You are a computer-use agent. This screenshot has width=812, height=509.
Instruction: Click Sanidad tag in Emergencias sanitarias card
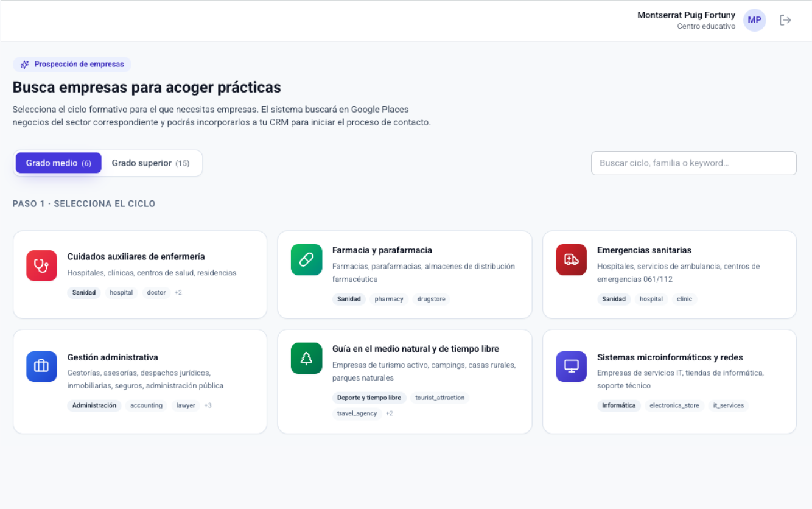pyautogui.click(x=614, y=299)
